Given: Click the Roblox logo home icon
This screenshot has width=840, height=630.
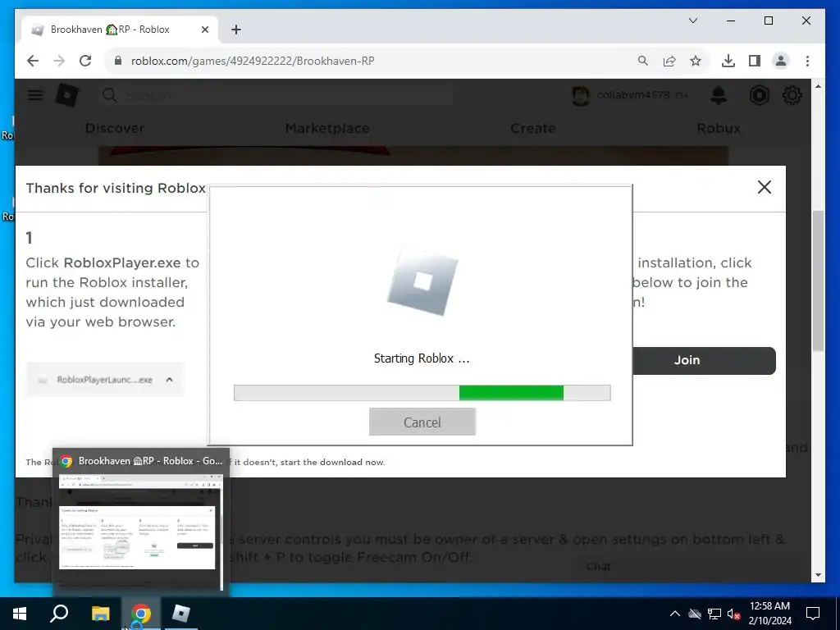Looking at the screenshot, I should click(67, 95).
